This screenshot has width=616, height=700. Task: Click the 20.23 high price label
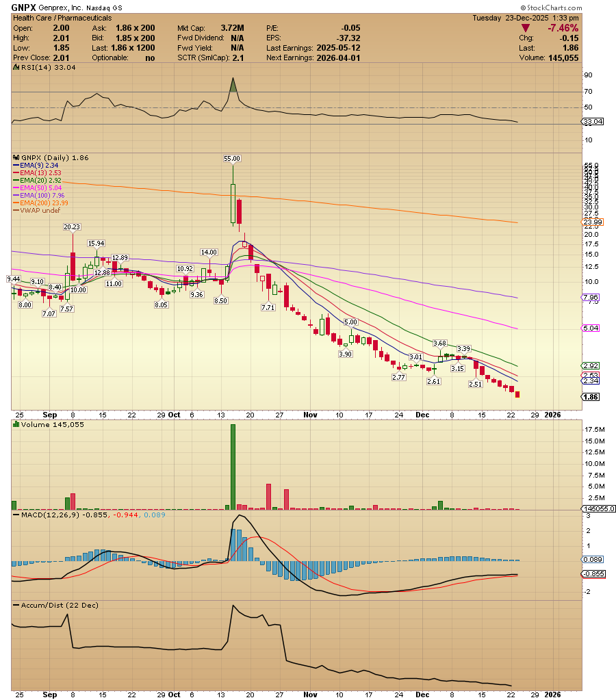click(x=71, y=226)
